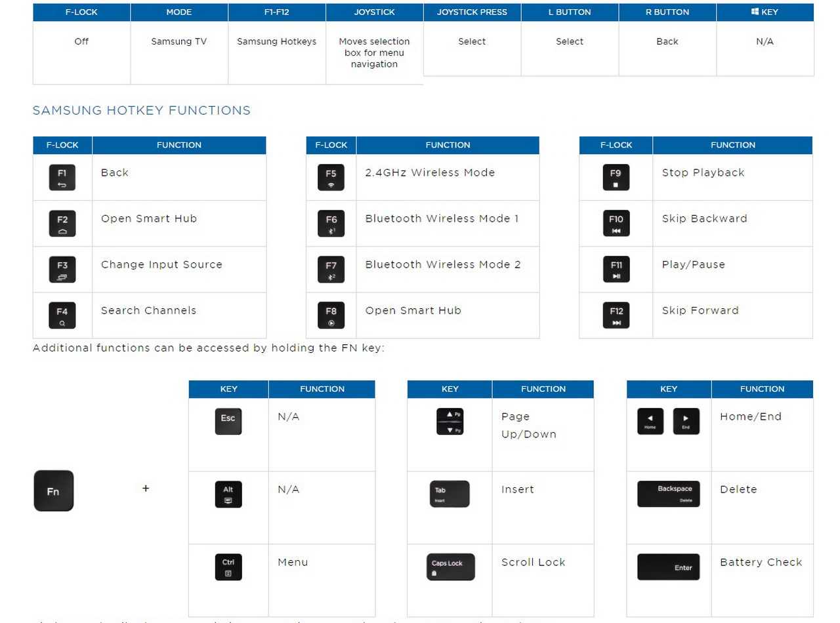Click the F7 Bluetooth 2 key icon
This screenshot has width=840, height=623.
tap(331, 270)
